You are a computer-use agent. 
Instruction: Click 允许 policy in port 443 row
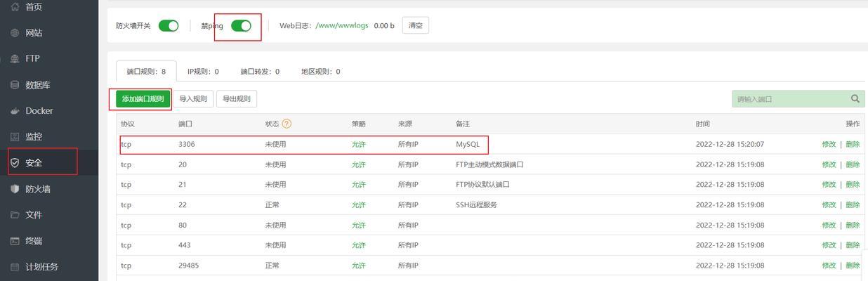[359, 246]
